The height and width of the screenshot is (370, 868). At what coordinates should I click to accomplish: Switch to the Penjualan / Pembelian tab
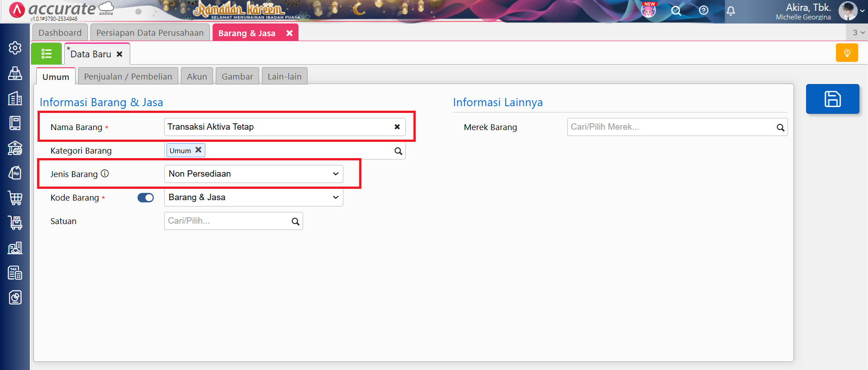128,76
